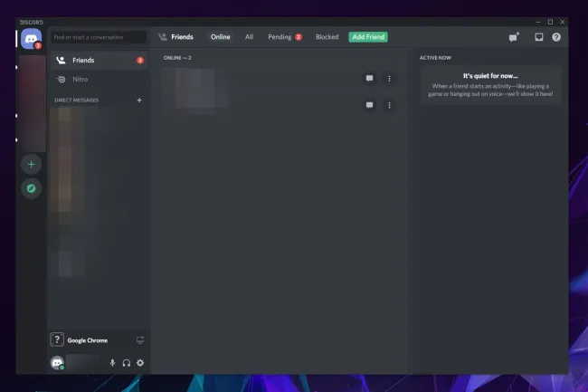Open the Blocked tab
588x392 pixels.
[327, 37]
